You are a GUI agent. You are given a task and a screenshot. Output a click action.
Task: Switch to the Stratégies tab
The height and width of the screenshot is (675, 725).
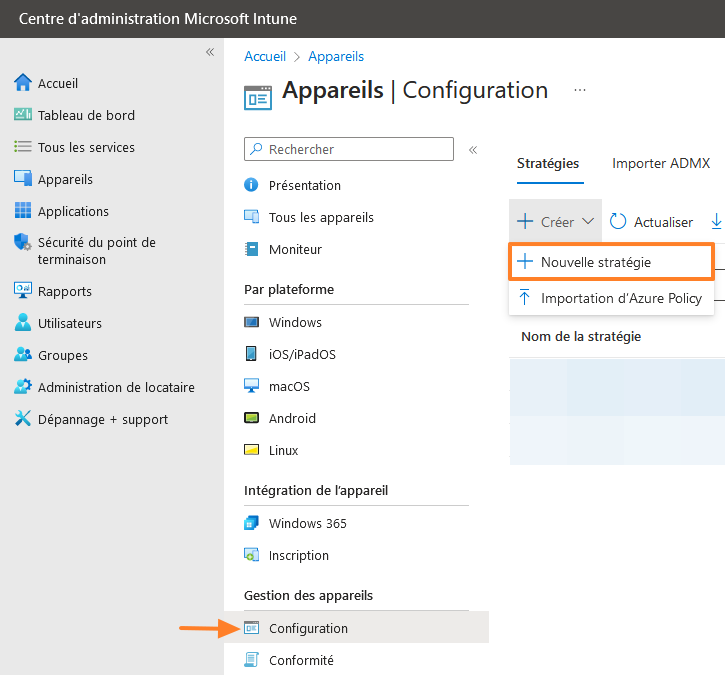548,164
